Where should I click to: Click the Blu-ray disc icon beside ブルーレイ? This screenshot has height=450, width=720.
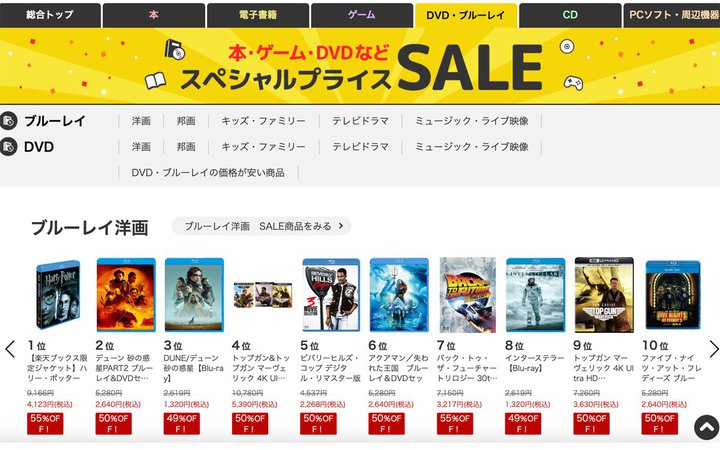8,121
